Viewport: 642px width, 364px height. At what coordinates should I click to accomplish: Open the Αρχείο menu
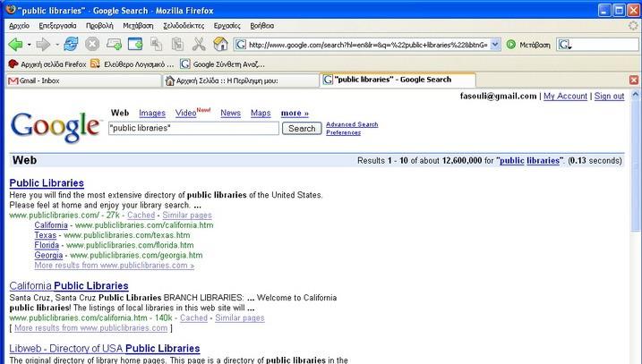(x=19, y=26)
